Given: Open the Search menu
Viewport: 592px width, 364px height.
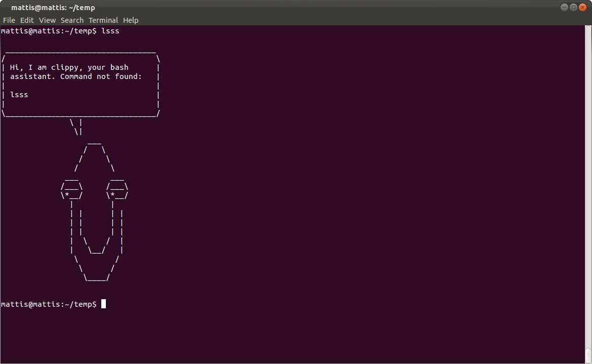Looking at the screenshot, I should [x=72, y=20].
